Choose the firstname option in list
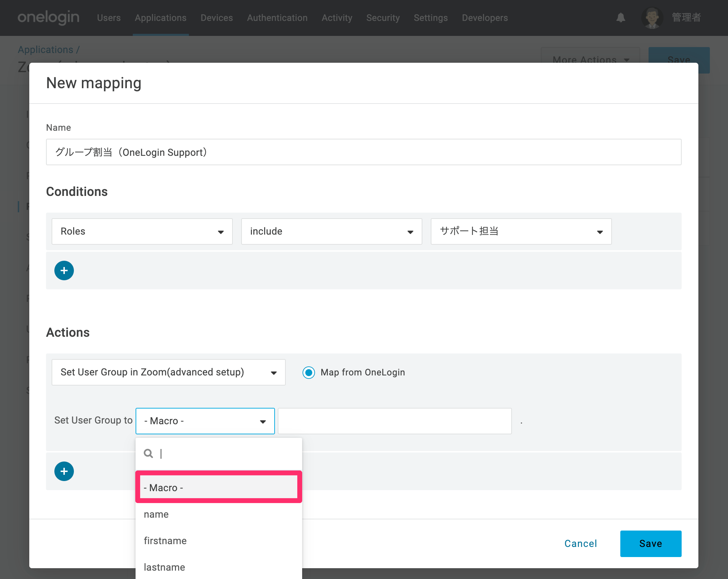 pos(219,541)
